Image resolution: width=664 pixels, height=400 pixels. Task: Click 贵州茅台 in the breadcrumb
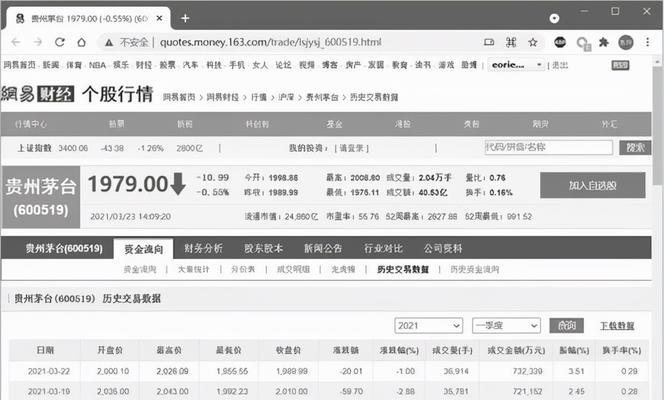coord(322,97)
